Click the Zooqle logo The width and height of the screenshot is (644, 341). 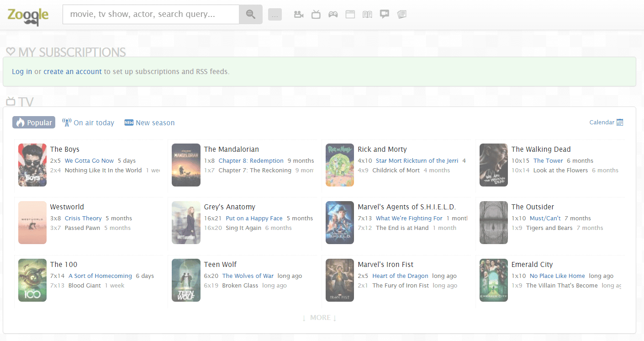(x=28, y=16)
